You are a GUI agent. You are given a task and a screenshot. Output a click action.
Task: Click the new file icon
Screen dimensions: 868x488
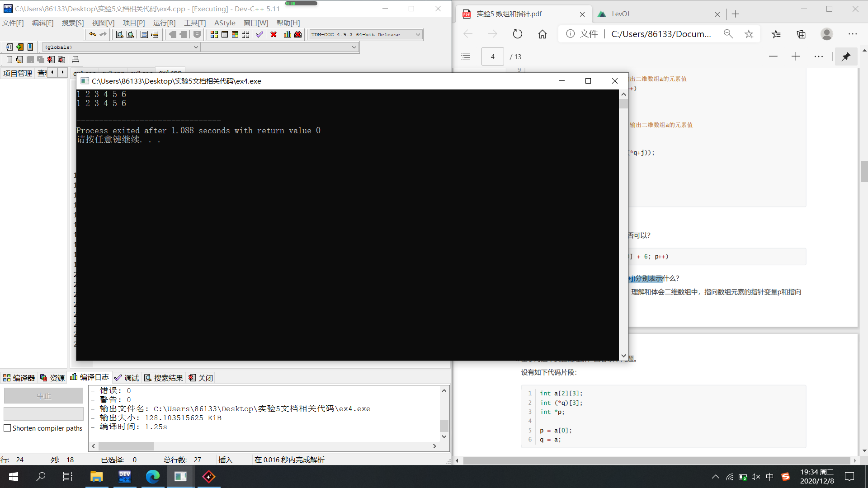pos(9,60)
